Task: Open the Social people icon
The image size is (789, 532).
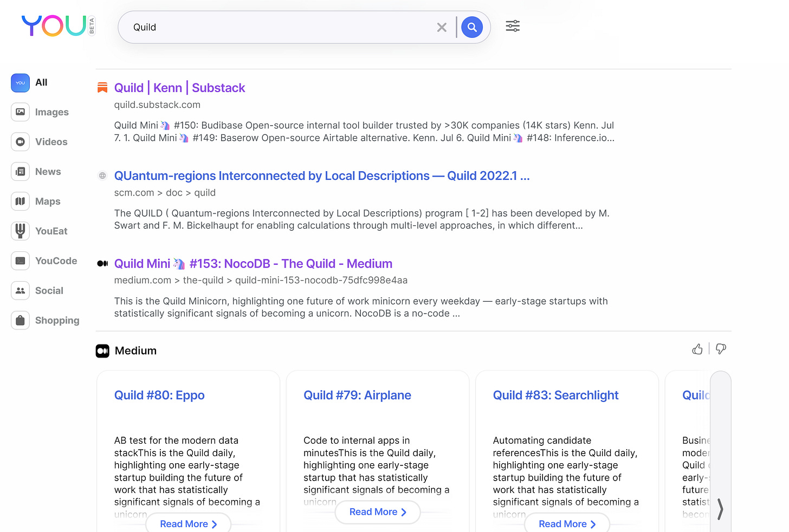Action: [x=20, y=291]
